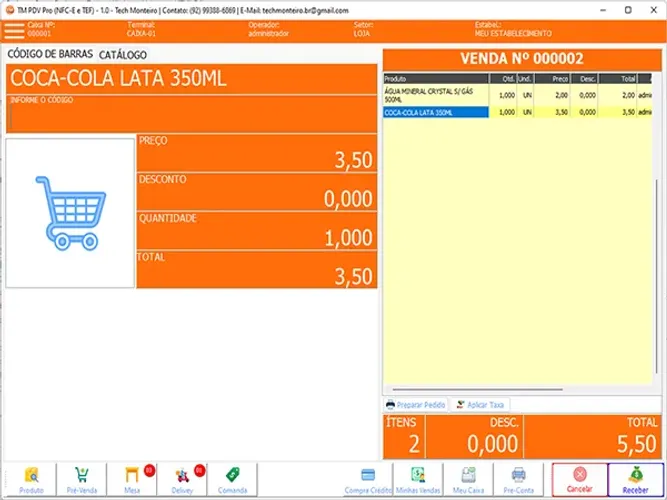Select Coca-Cola Lata 350ML row in sale list

tap(517, 112)
